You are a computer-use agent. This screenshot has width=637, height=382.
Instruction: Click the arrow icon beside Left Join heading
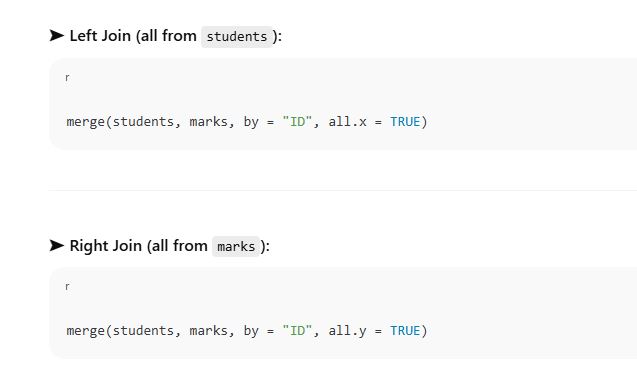pos(56,36)
